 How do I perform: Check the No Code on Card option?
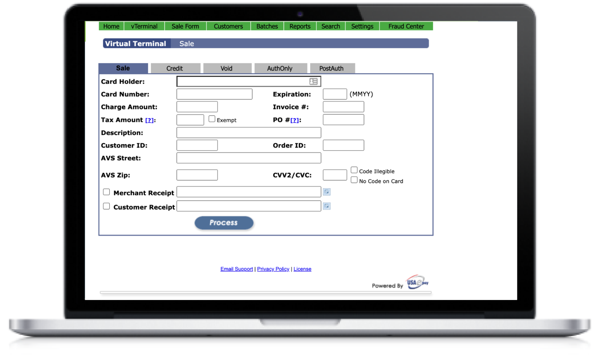(354, 180)
